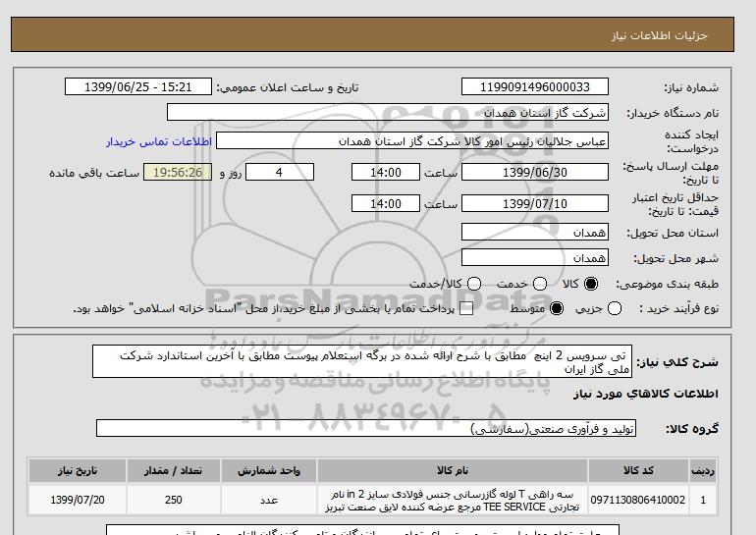The image size is (756, 535).
Task: Click the اطلاعات کالاهای مورد نیاز section heading
Action: (646, 394)
